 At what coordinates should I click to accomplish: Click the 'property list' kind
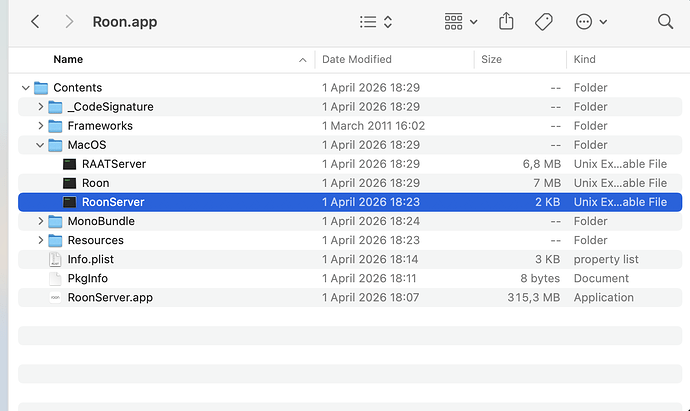606,259
